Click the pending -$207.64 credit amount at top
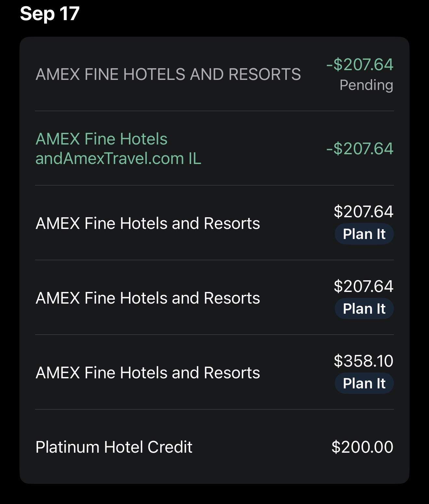Viewport: 429px width, 504px height. [360, 64]
